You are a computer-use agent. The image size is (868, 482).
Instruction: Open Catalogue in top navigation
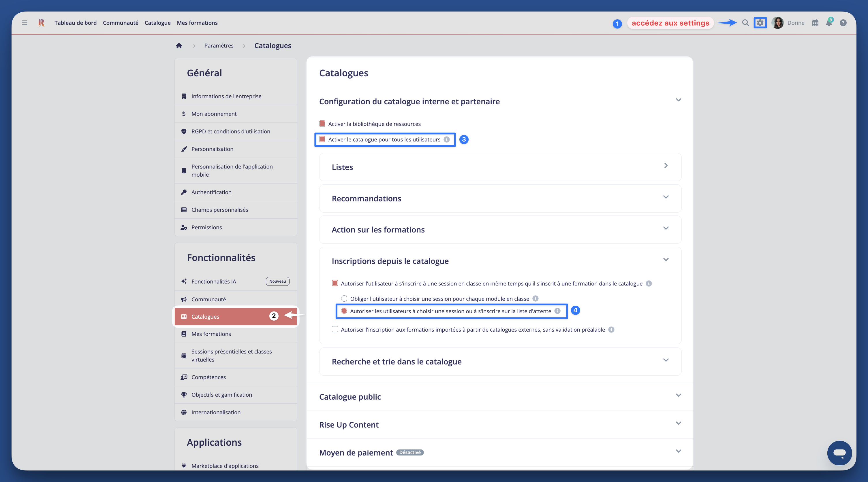coord(157,23)
